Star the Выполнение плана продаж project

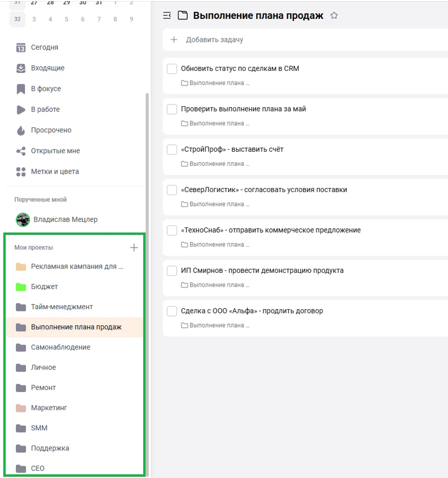point(334,15)
